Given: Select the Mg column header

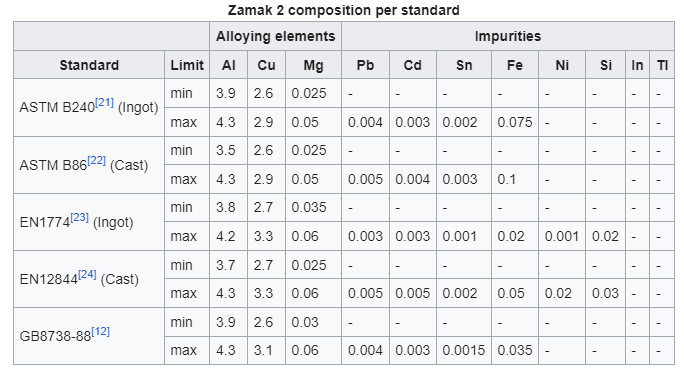Looking at the screenshot, I should tap(313, 65).
